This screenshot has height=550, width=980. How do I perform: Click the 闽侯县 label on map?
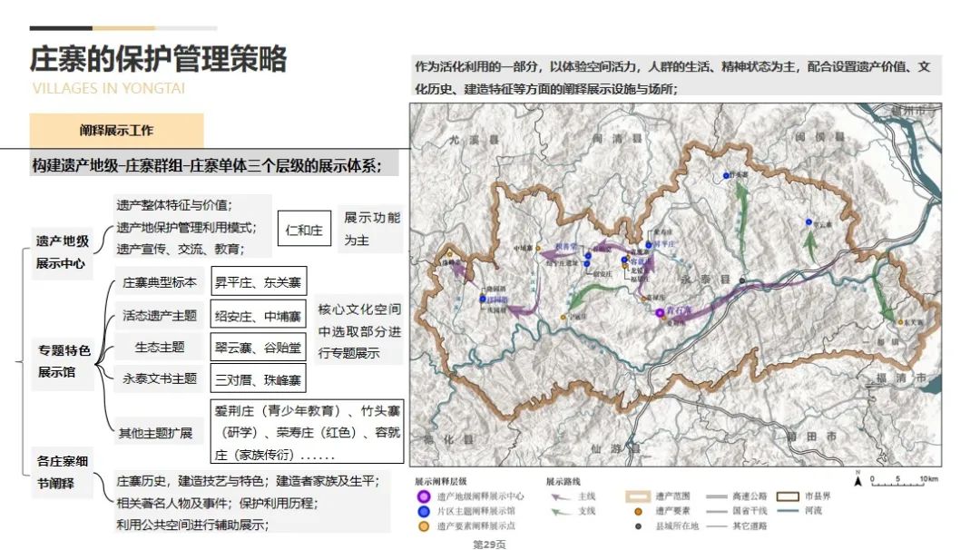(x=820, y=137)
